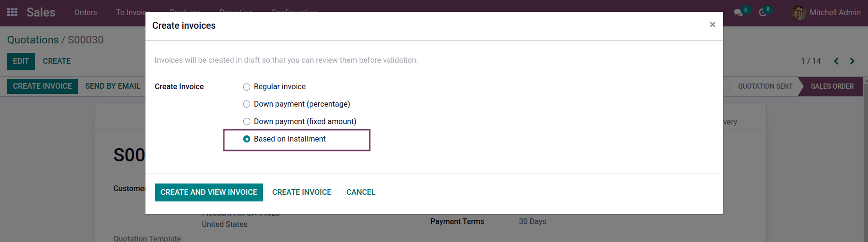Open the apps grid menu icon
Viewport: 868px width, 242px height.
click(x=12, y=12)
